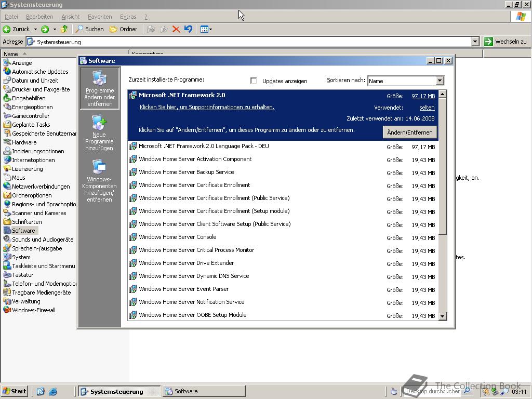Click the Ordner toolbar button
The width and height of the screenshot is (532, 399).
[124, 29]
